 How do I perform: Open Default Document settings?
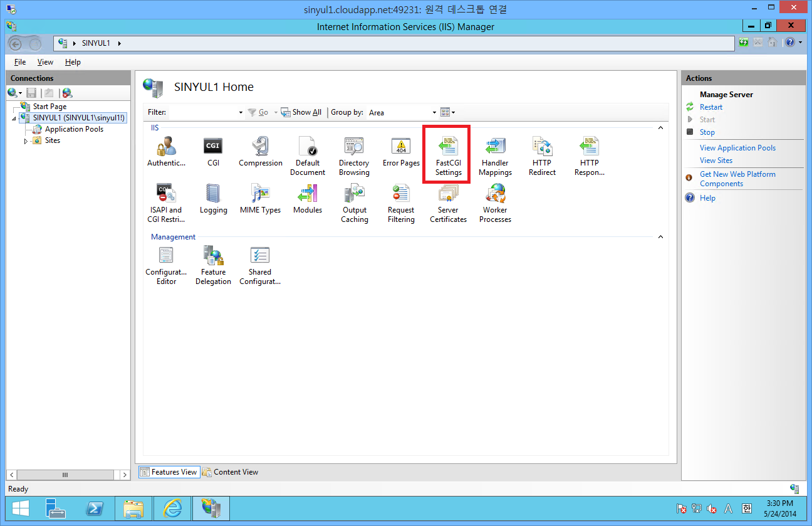tap(308, 157)
